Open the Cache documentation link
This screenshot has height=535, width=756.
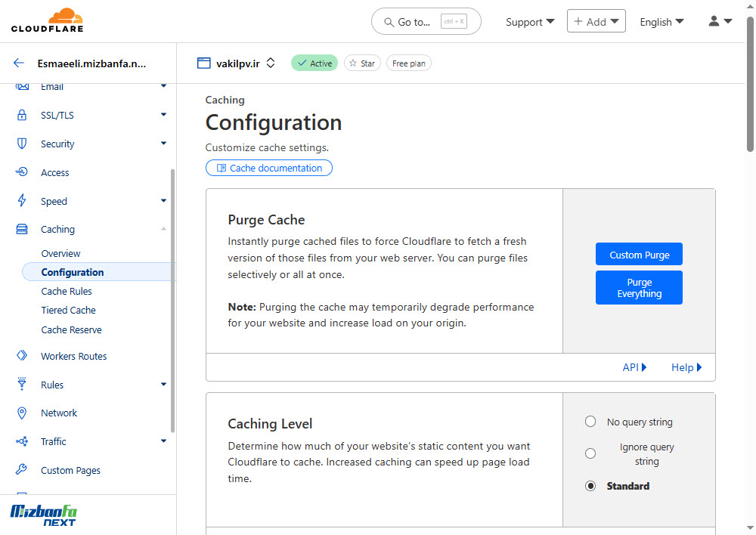[269, 168]
